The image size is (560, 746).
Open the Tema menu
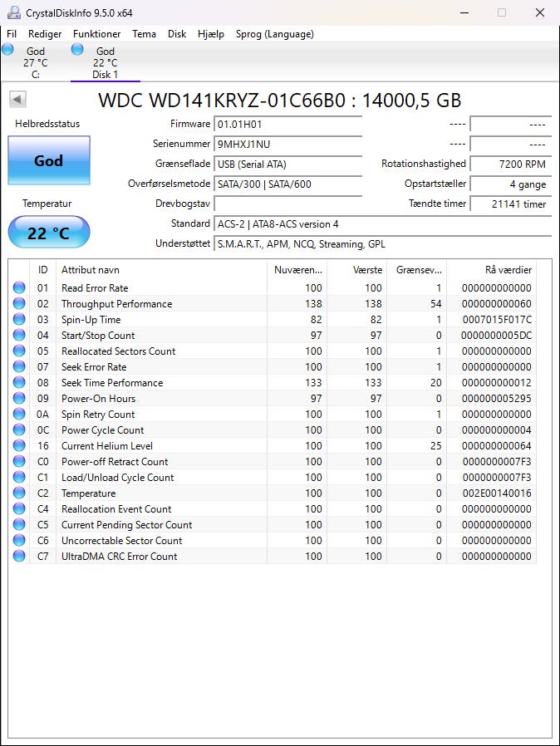pyautogui.click(x=145, y=34)
